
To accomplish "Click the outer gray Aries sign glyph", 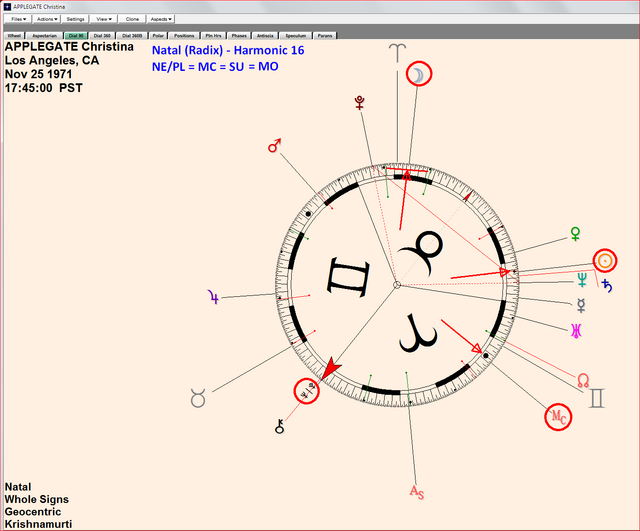I will point(397,53).
